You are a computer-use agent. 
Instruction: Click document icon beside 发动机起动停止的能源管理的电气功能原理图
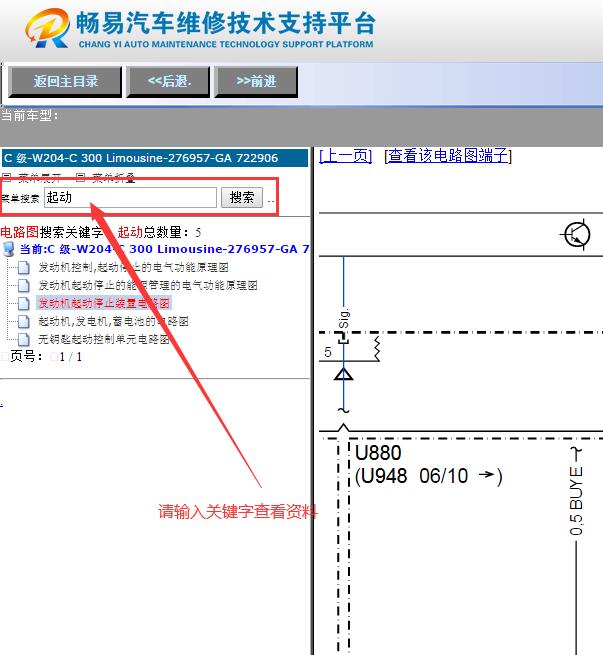[x=24, y=285]
